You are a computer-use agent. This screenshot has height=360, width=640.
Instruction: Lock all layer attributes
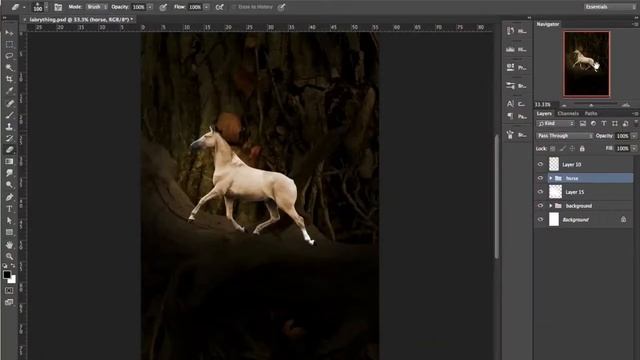(582, 149)
